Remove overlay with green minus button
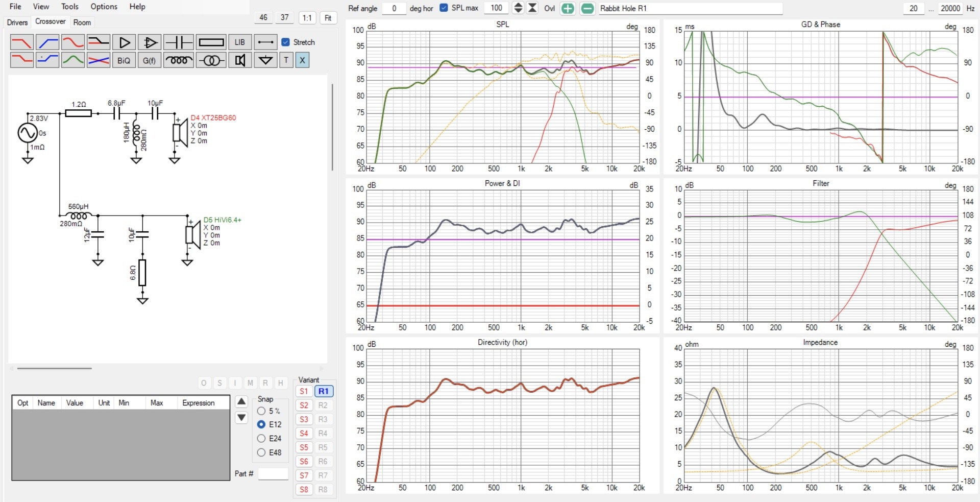Screen dimensions: 980x502 [587, 8]
